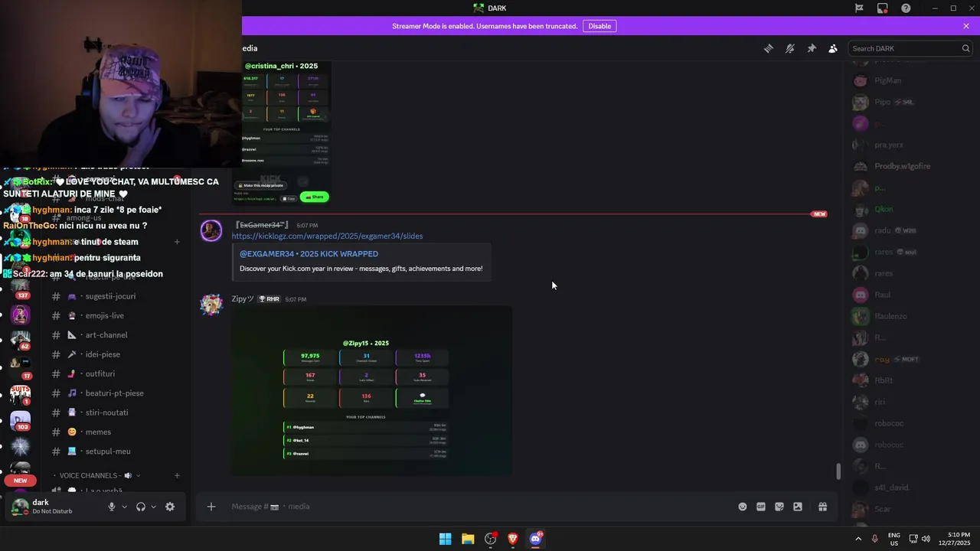980x551 pixels.
Task: Open member Prodby.w1gofire in member list
Action: coord(902,166)
